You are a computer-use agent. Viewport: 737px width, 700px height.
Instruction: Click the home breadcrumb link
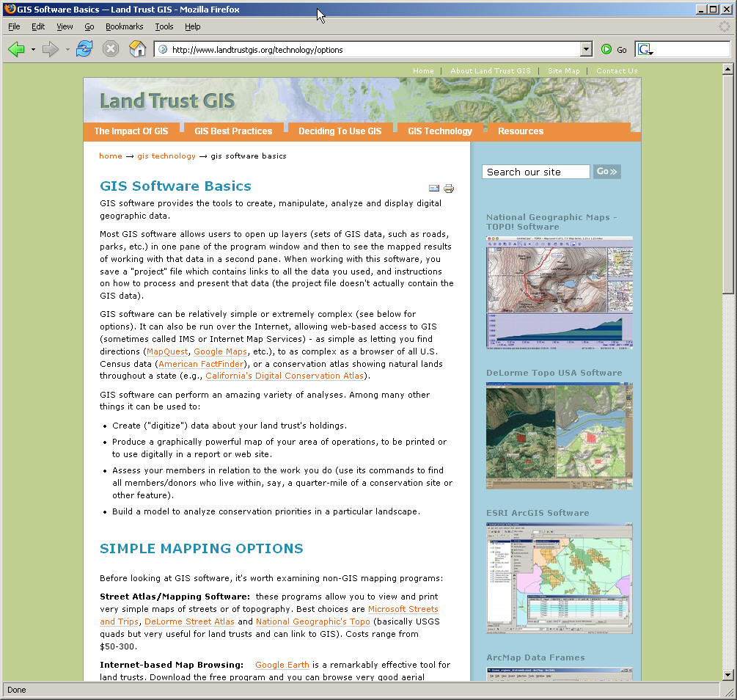pyautogui.click(x=111, y=156)
